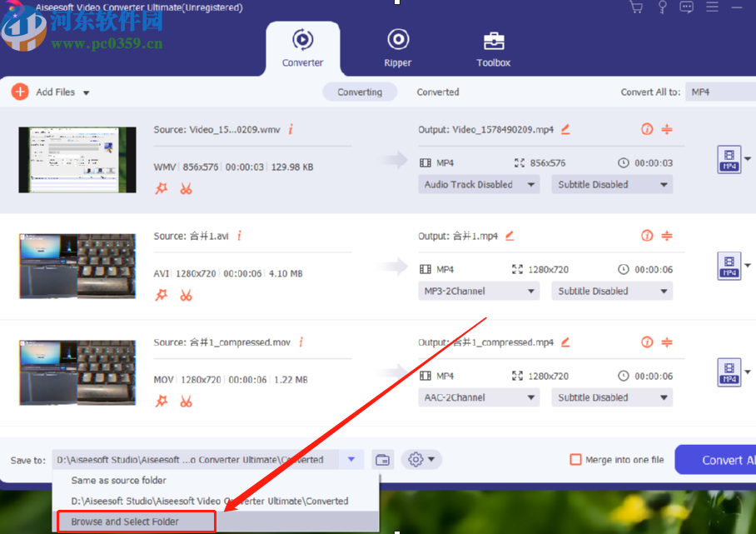Click the pencil to rename Output 合并1.mp4
The width and height of the screenshot is (756, 534).
pos(509,236)
